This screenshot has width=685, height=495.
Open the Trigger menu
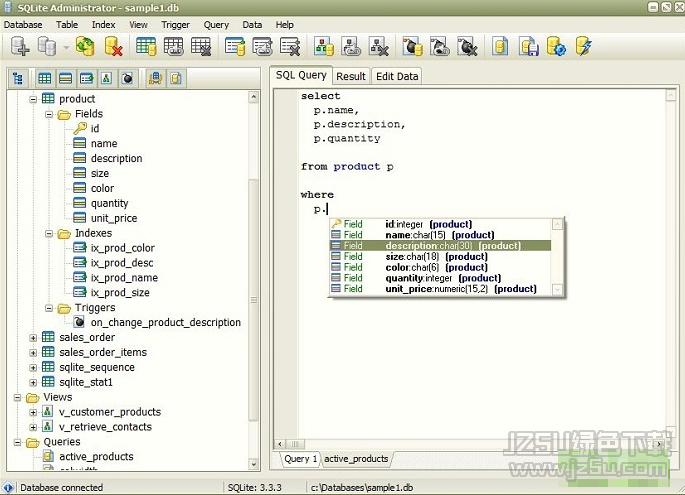176,25
